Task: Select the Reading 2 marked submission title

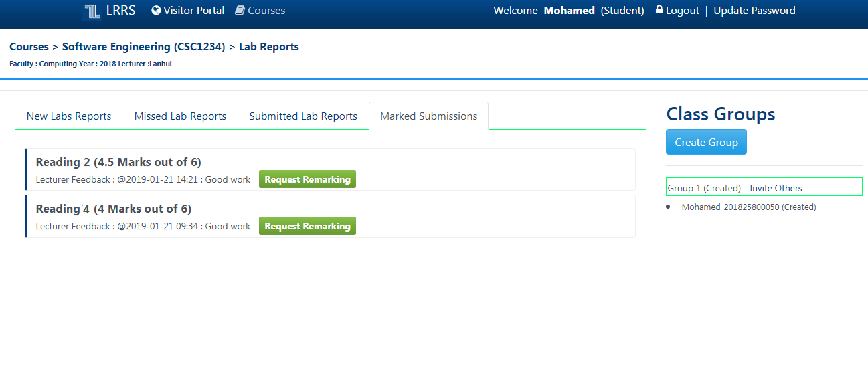Action: [118, 162]
